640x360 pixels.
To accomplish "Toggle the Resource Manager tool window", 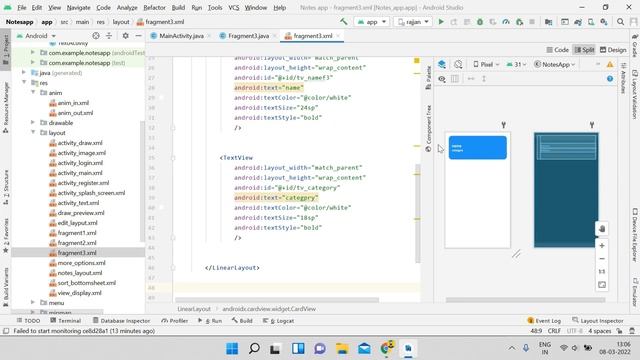I will pos(6,107).
